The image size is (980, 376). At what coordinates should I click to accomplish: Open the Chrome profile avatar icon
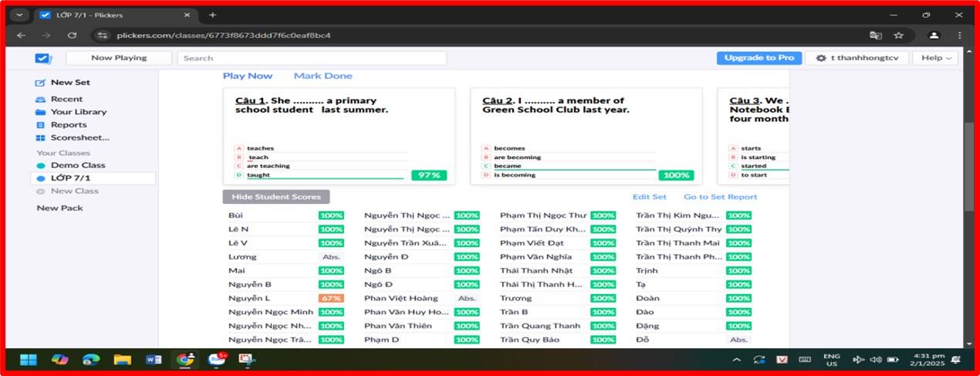click(934, 35)
